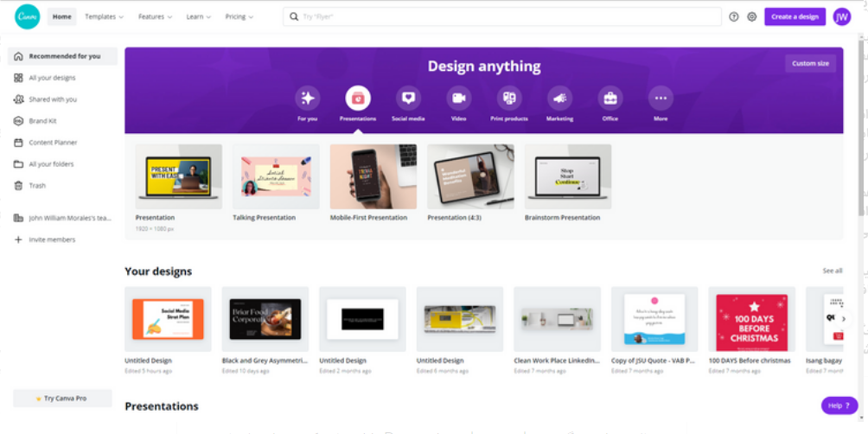Open the More categories icon
This screenshot has width=868, height=434.
pos(661,98)
